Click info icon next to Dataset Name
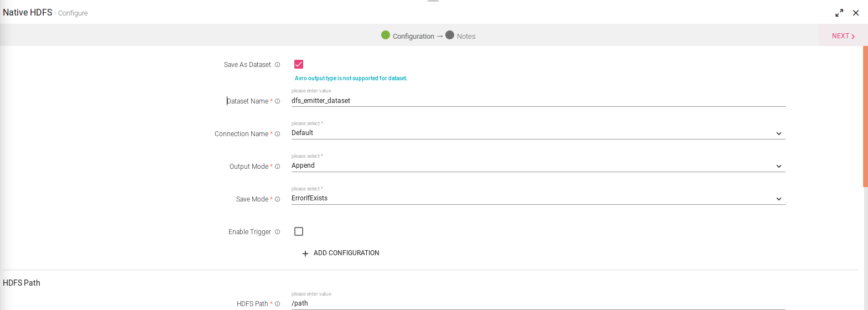 (278, 101)
